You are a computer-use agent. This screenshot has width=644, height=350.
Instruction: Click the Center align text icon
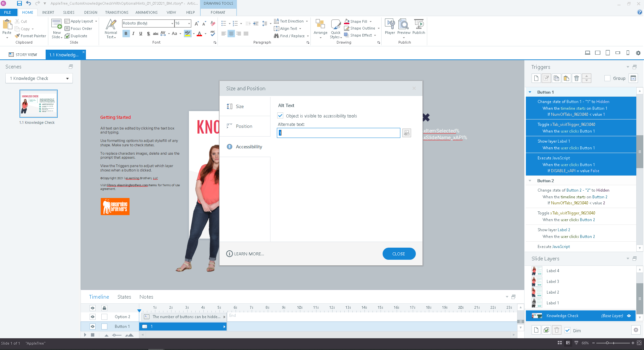pos(231,34)
